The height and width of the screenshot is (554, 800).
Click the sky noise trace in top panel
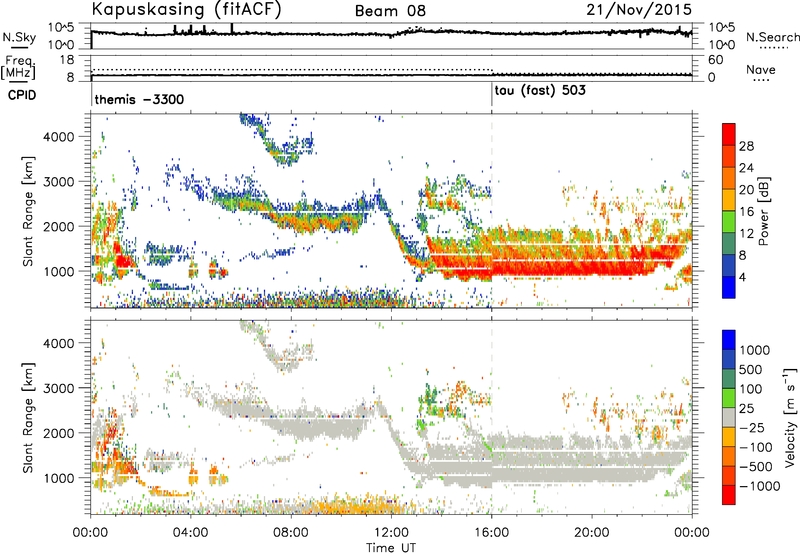pos(391,34)
